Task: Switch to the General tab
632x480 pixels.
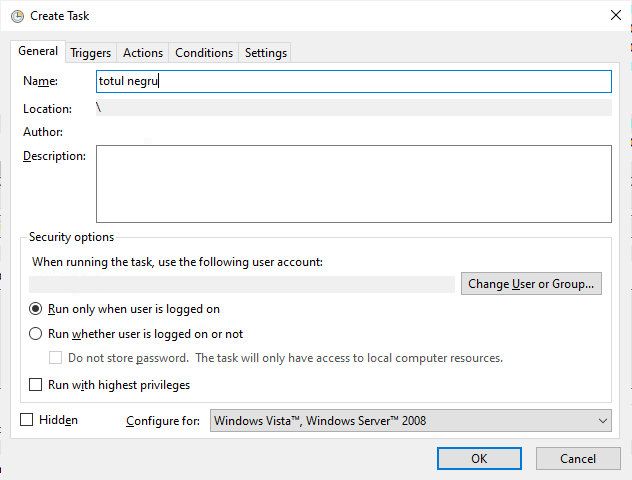Action: (x=38, y=51)
